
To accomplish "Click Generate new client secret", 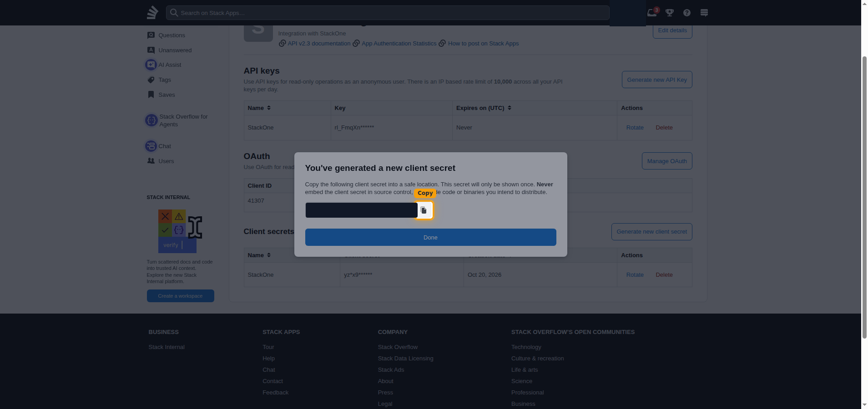I will tap(651, 231).
